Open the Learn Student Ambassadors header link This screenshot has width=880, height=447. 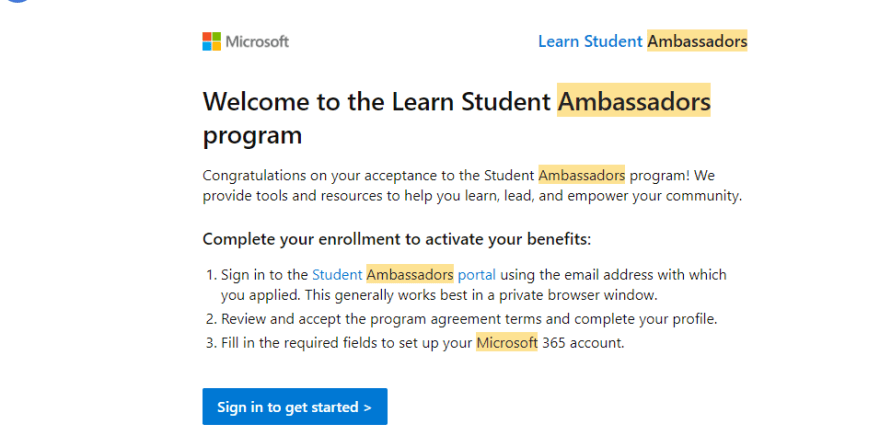pos(643,41)
